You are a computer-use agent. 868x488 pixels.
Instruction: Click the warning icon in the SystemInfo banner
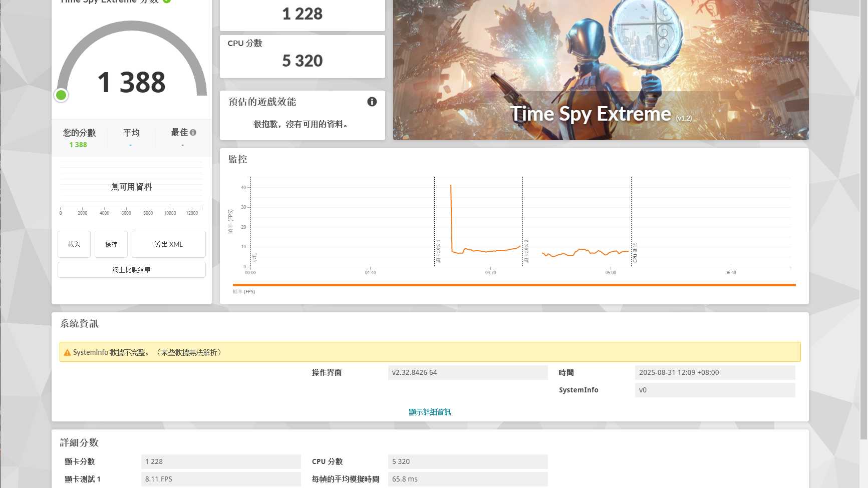pos(67,352)
